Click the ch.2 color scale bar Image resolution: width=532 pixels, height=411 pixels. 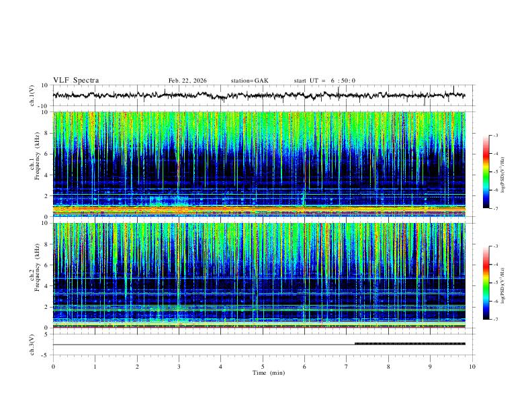(x=486, y=283)
